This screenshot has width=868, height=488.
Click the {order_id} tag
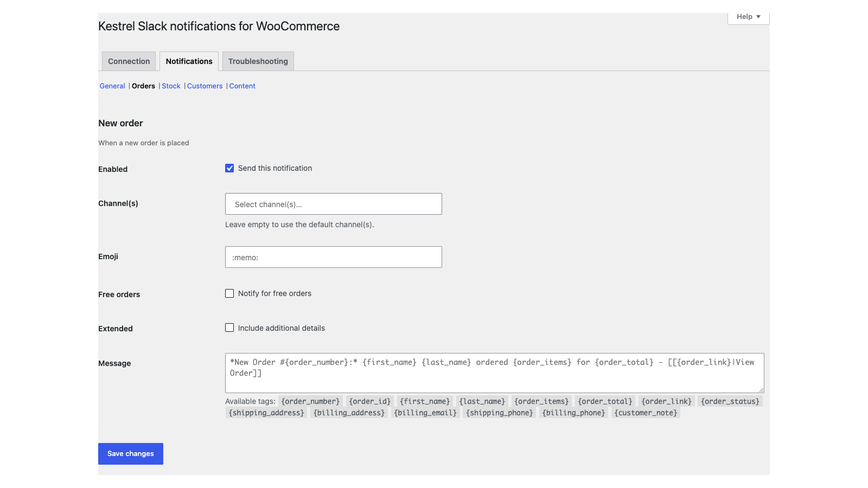point(369,401)
